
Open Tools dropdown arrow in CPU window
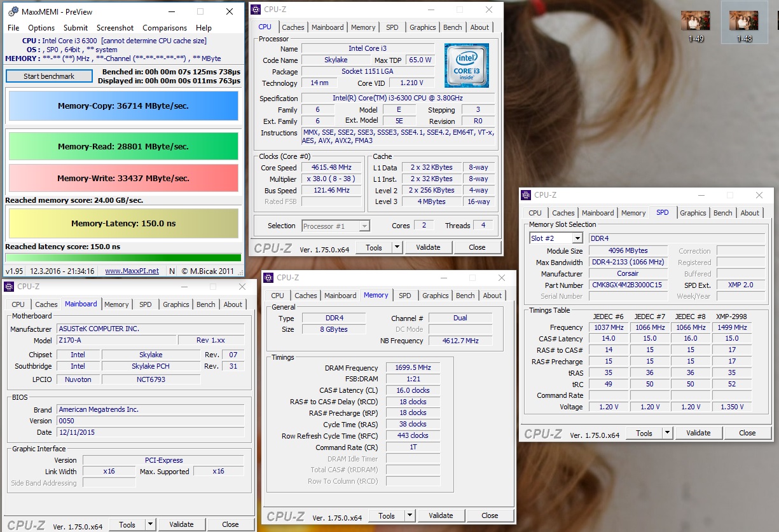pyautogui.click(x=397, y=247)
